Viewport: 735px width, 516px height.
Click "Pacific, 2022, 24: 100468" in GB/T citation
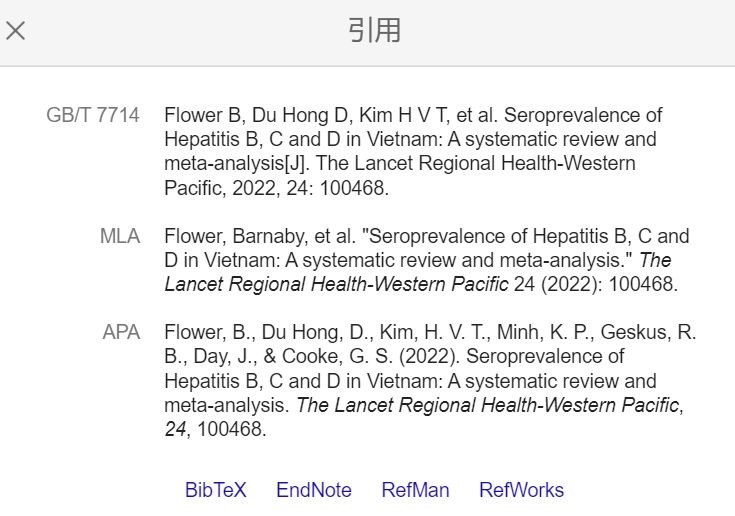(x=276, y=187)
